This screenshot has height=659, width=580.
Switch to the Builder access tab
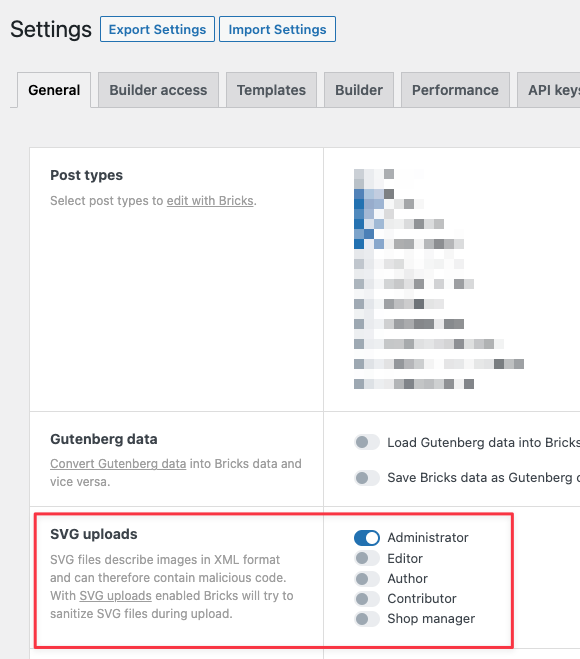coord(158,90)
